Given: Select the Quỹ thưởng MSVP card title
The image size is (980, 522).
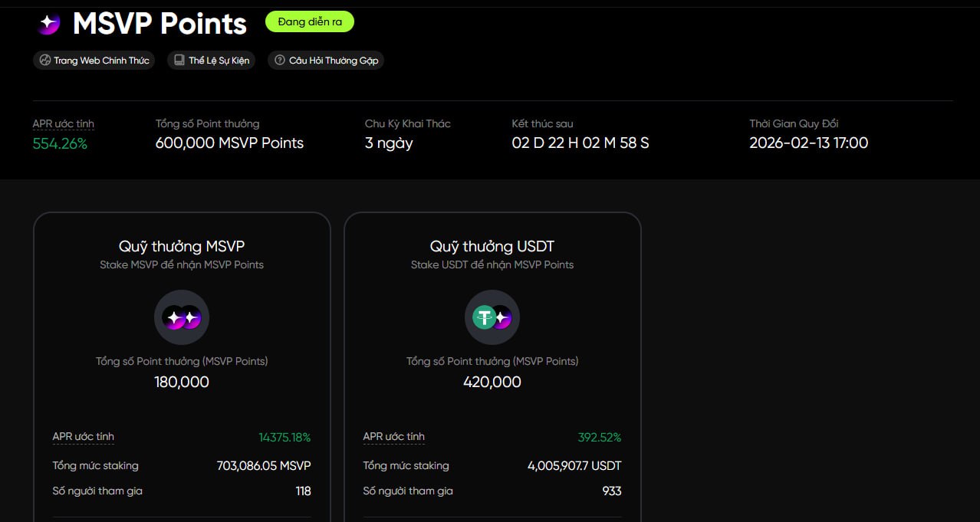Looking at the screenshot, I should coord(182,246).
